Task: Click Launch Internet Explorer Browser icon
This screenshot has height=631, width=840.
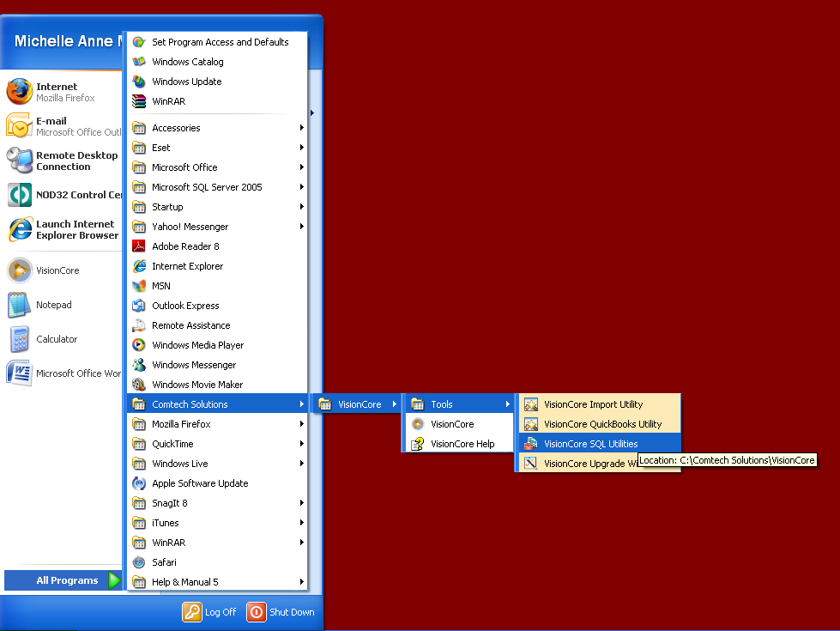Action: (19, 229)
